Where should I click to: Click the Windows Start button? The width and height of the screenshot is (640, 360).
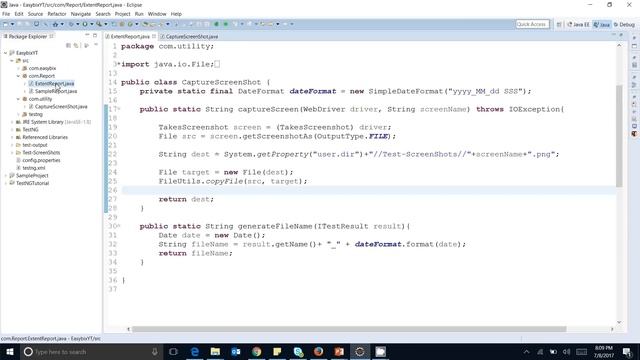point(9,351)
